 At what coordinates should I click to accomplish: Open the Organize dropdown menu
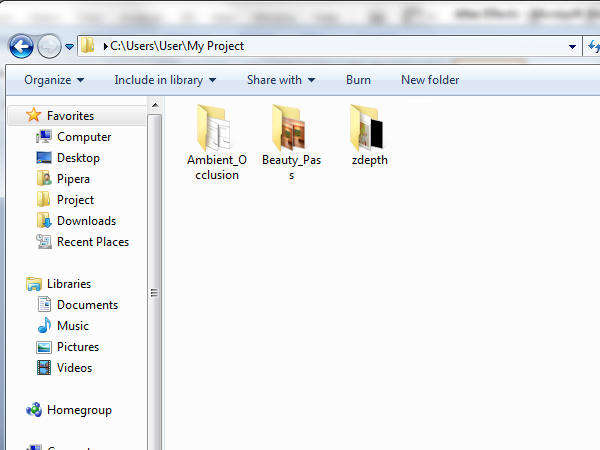(54, 80)
